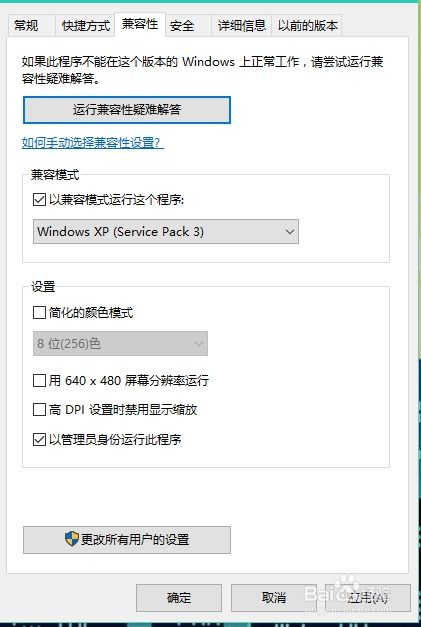Toggle 以管理员身份运行此程序 checkbox
This screenshot has width=421, height=627.
tap(39, 439)
